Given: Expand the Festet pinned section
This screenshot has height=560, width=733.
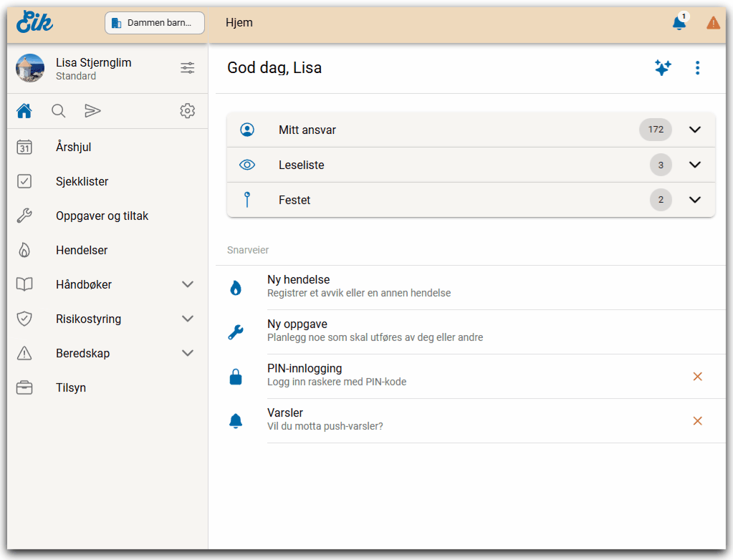Looking at the screenshot, I should coord(694,200).
